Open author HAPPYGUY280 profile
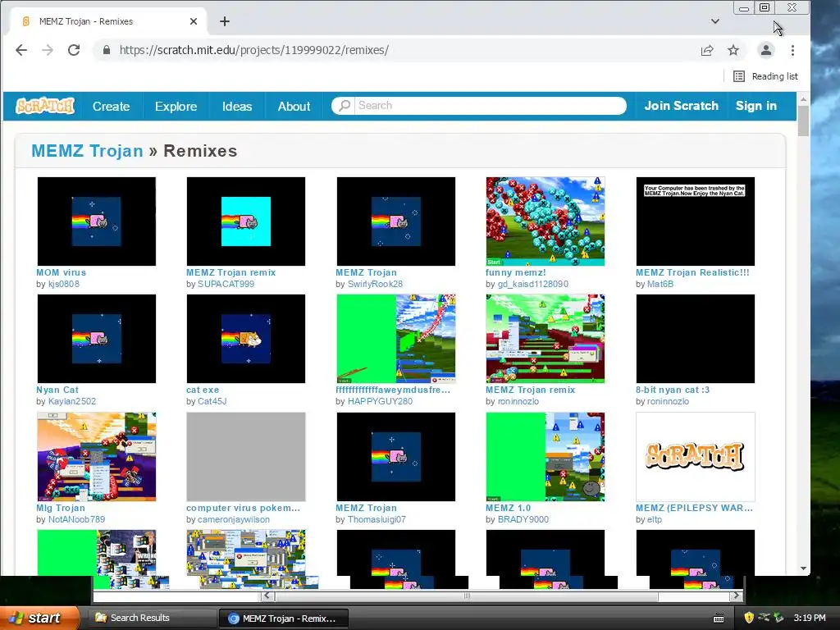The image size is (840, 630). point(380,401)
